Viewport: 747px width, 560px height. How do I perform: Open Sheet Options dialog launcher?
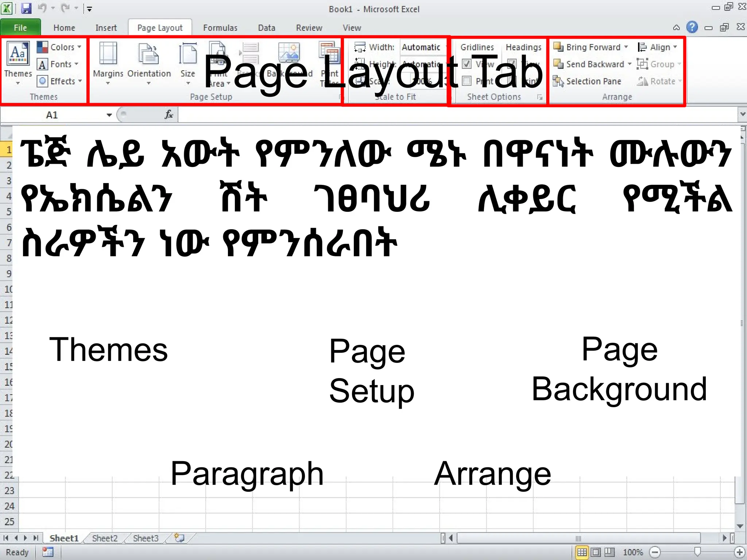point(540,97)
